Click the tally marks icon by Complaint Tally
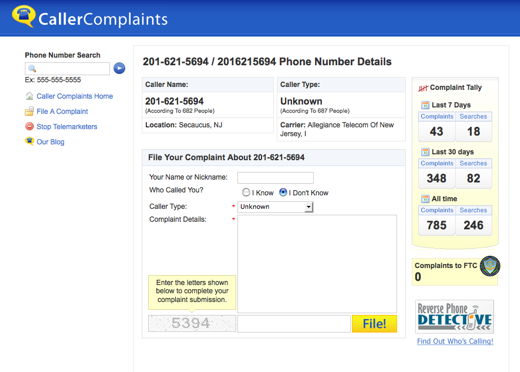Screen dimensions: 520x372 click(423, 88)
